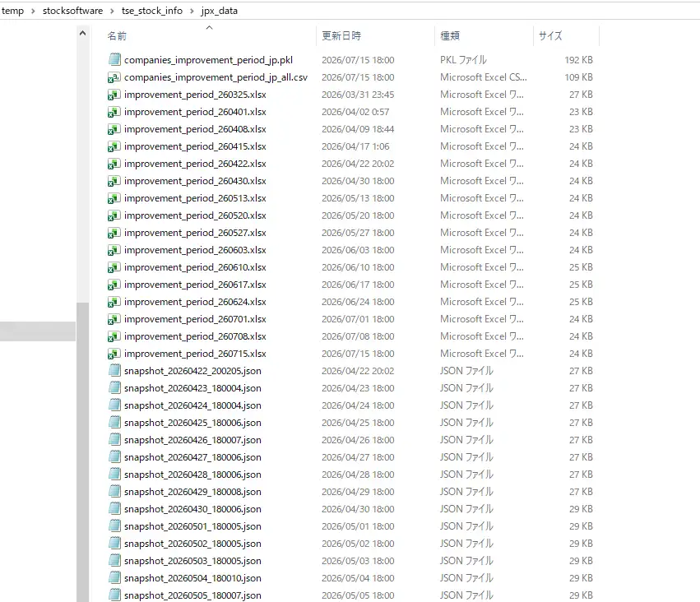Screen dimensions: 700x602
Task: Click the navigation pane scrollbar thumb
Action: [x=82, y=452]
